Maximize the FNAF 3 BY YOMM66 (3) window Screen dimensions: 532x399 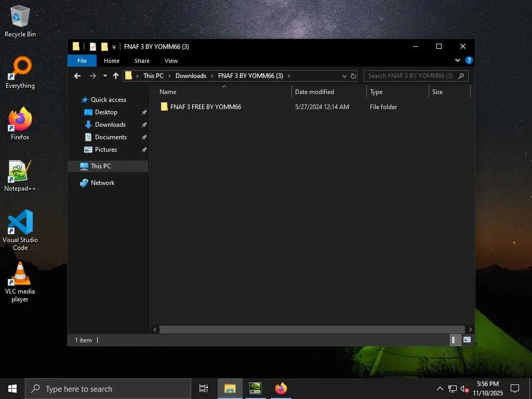438,46
